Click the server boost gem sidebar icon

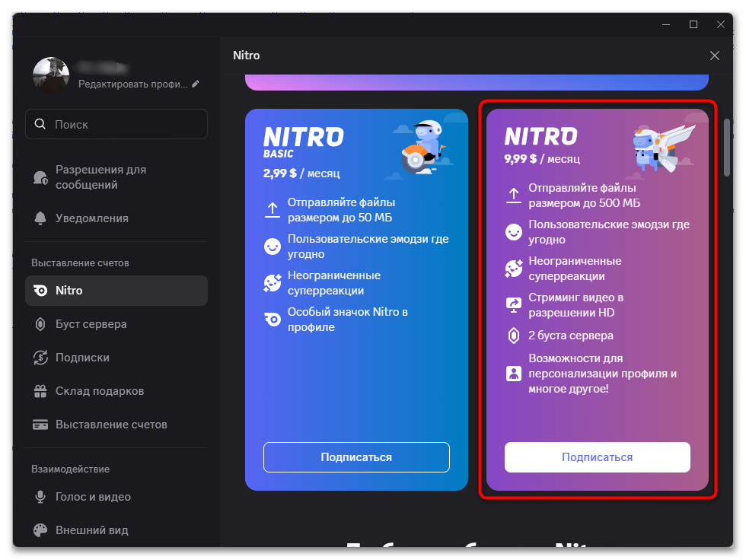[40, 324]
